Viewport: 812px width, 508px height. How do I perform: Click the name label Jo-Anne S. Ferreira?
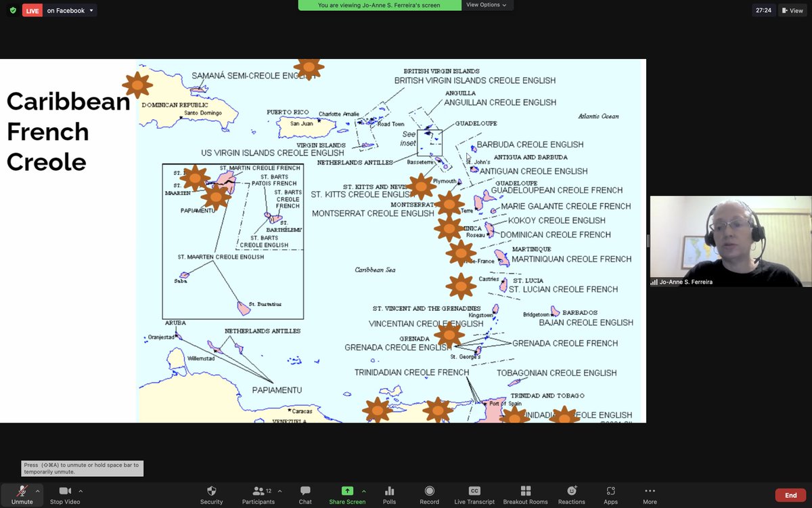pyautogui.click(x=687, y=282)
